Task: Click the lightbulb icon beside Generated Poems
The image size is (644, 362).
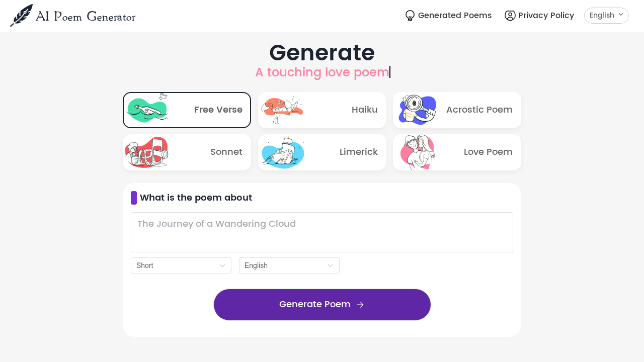Action: (409, 16)
